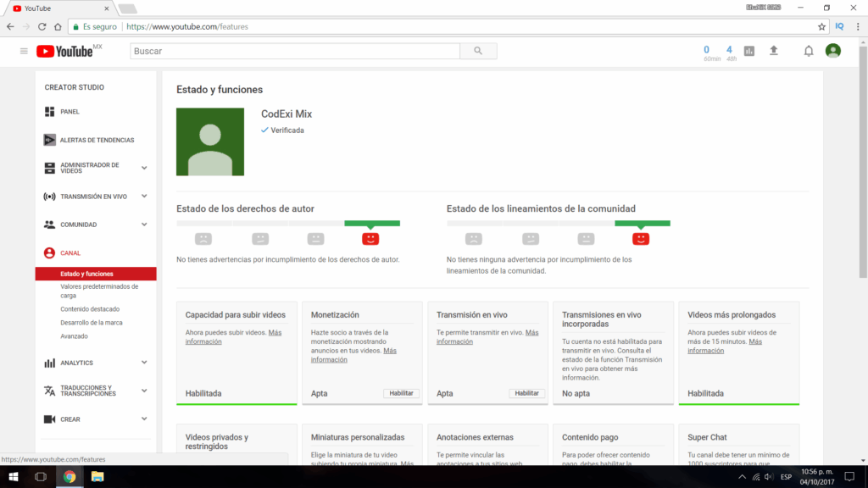868x488 pixels.
Task: Bookmark this page with the star icon
Action: pyautogui.click(x=821, y=26)
